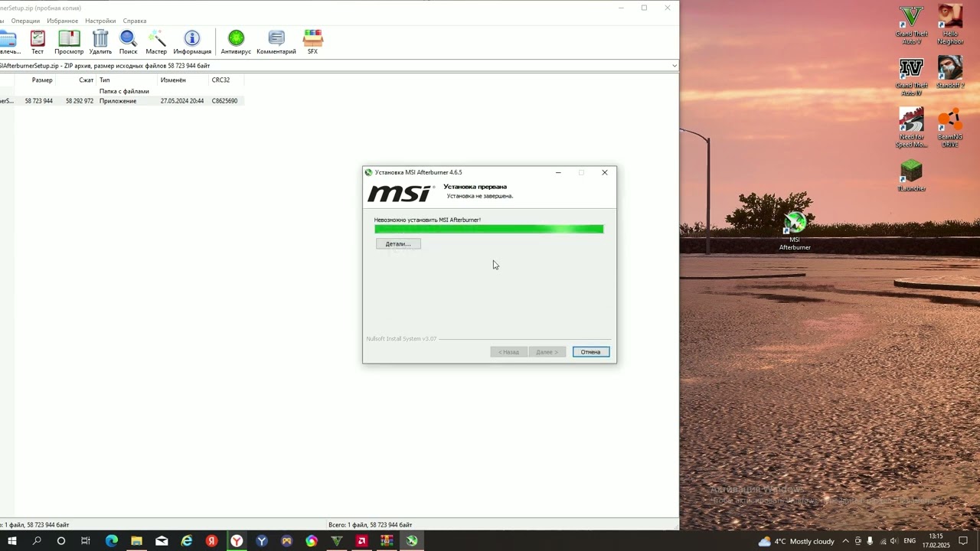This screenshot has width=980, height=551.
Task: Select the TLauncher desktop icon
Action: tap(911, 176)
